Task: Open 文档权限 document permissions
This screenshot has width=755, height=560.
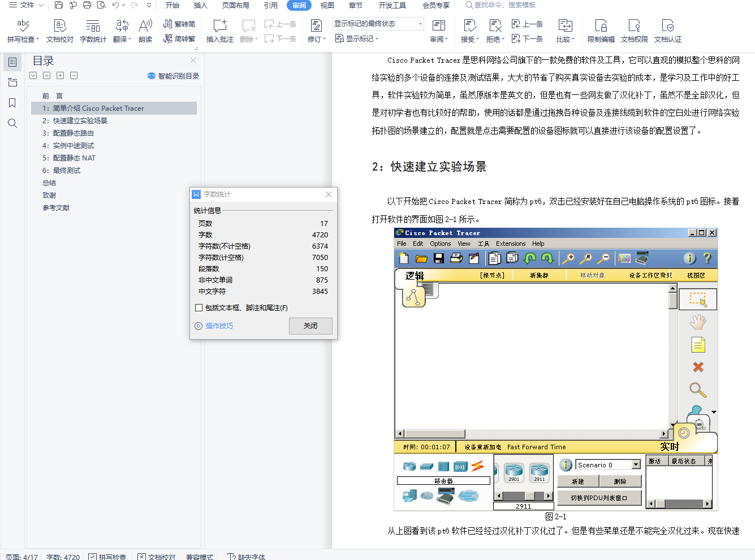Action: tap(635, 31)
